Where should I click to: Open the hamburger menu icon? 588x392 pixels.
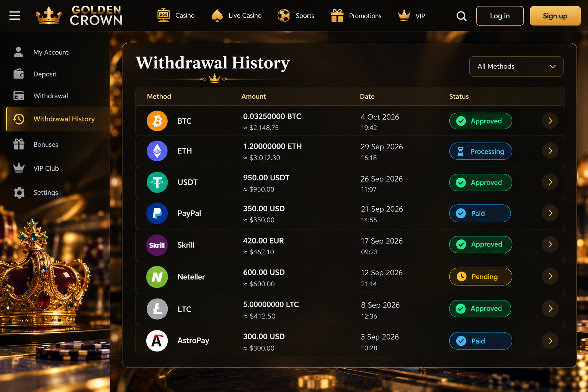click(x=15, y=16)
